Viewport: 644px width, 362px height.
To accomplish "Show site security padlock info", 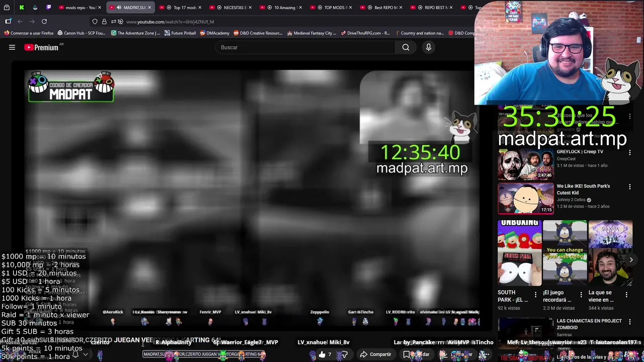I will pyautogui.click(x=104, y=22).
